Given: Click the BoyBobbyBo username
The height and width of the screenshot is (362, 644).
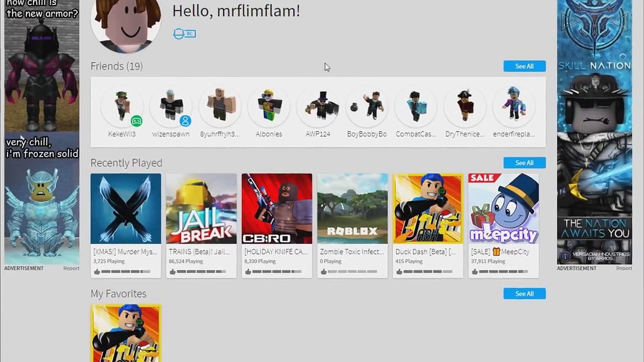Looking at the screenshot, I should (367, 134).
